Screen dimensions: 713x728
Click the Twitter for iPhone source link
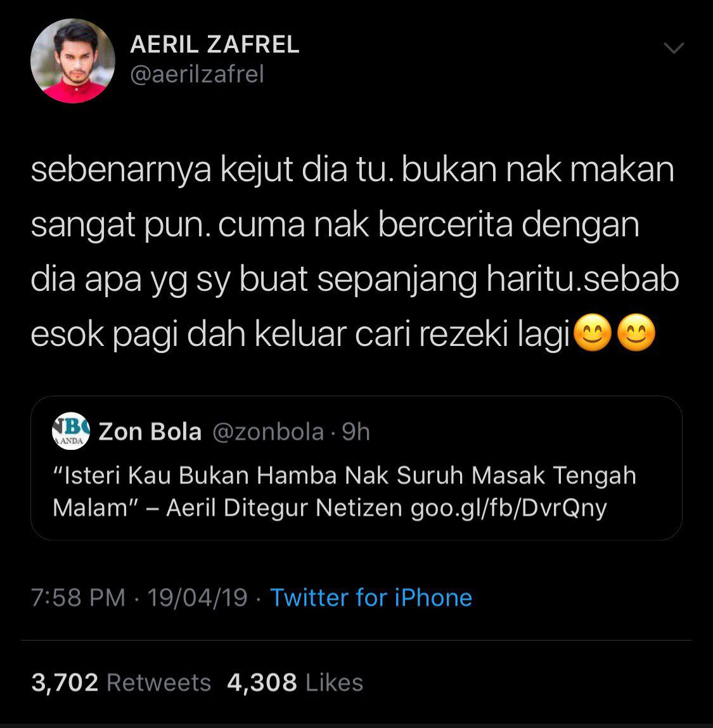pyautogui.click(x=371, y=597)
